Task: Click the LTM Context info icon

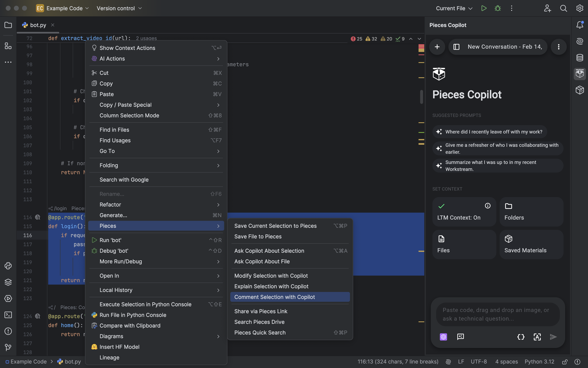Action: [x=488, y=206]
